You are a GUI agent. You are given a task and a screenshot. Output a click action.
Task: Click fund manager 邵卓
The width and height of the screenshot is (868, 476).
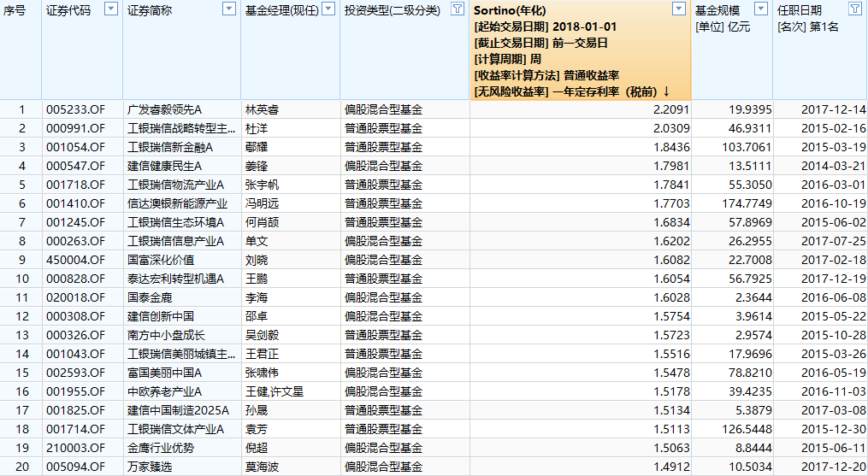(257, 316)
